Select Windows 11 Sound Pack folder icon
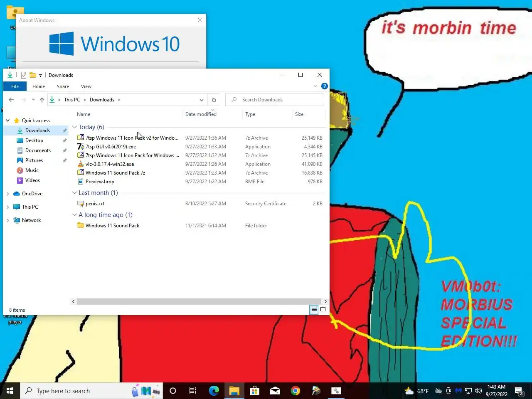 pyautogui.click(x=81, y=225)
